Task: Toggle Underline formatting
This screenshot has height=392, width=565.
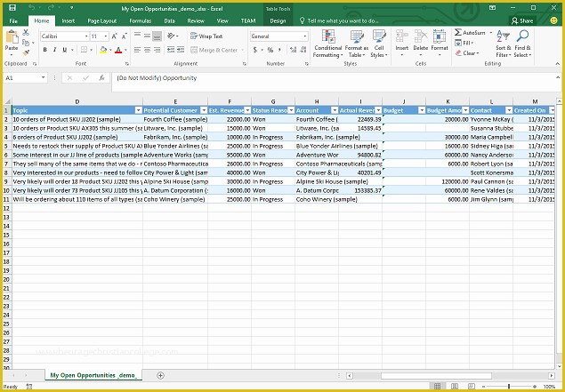Action: point(65,50)
